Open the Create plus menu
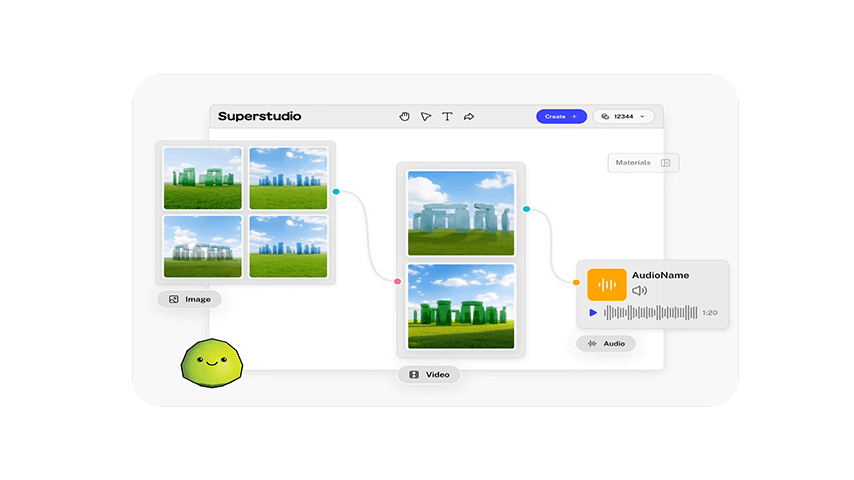Viewport: 854px width, 480px height. (561, 117)
